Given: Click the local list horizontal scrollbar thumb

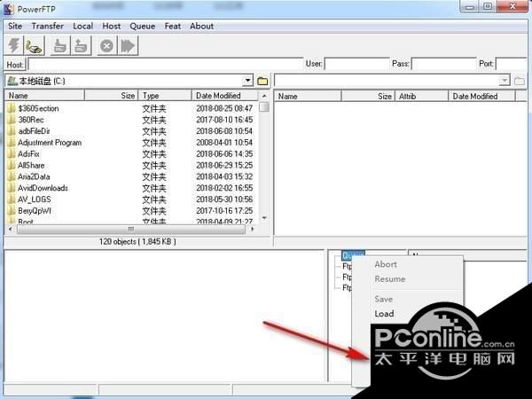Looking at the screenshot, I should (131, 230).
